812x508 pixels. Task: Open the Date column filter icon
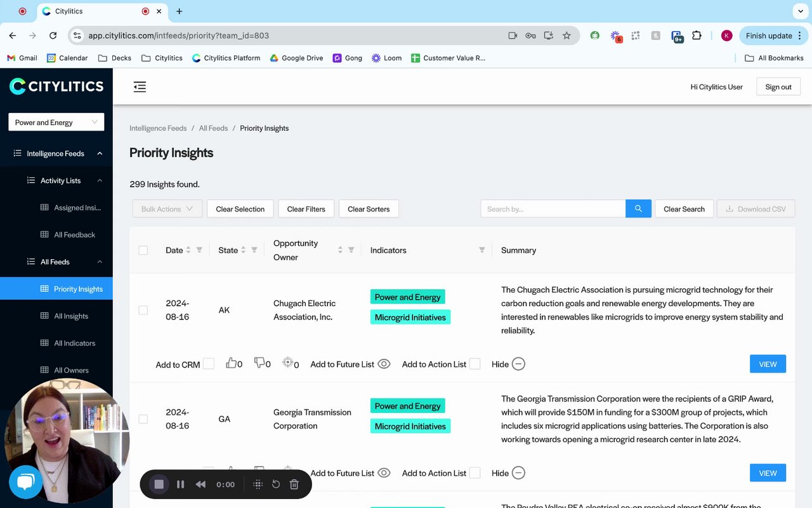[199, 250]
